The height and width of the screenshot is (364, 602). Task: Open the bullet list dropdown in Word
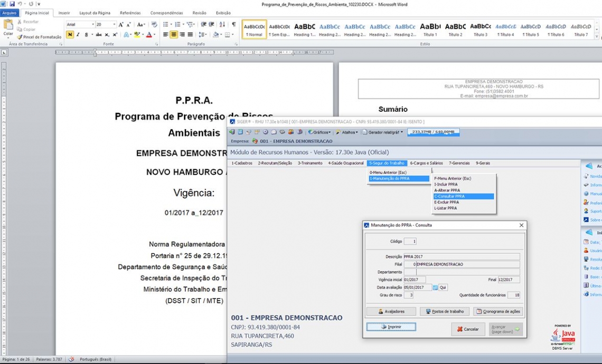click(x=171, y=24)
